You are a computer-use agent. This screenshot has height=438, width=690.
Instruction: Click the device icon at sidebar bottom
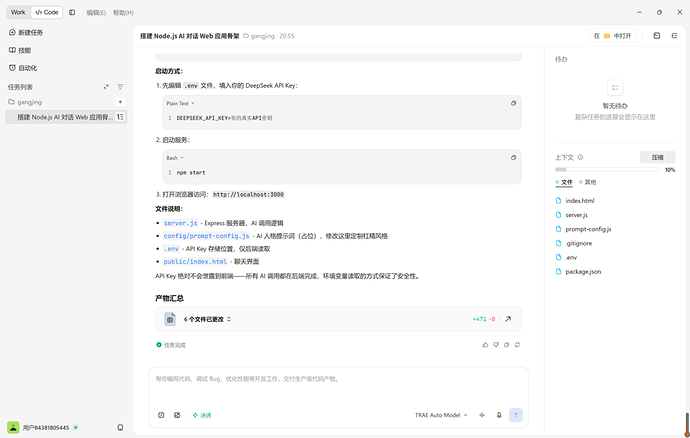pos(120,427)
